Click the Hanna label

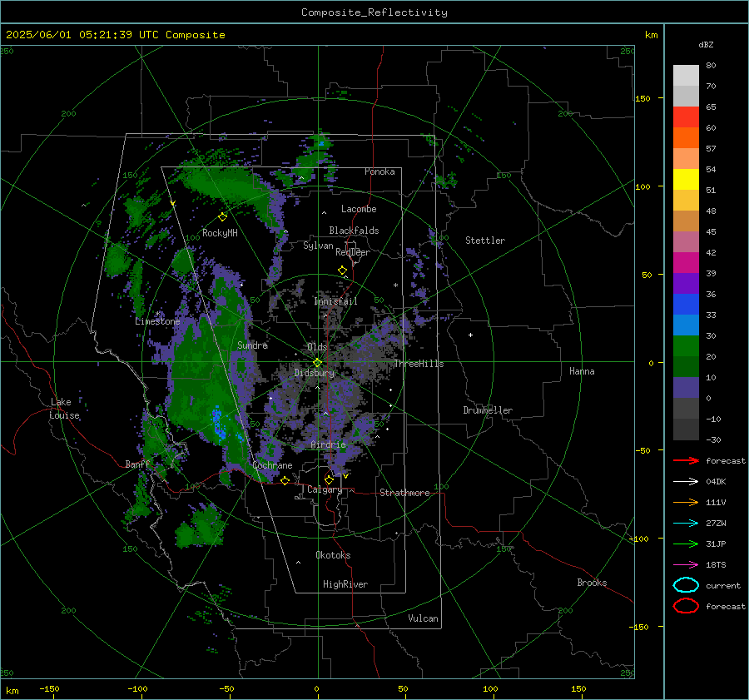point(582,371)
